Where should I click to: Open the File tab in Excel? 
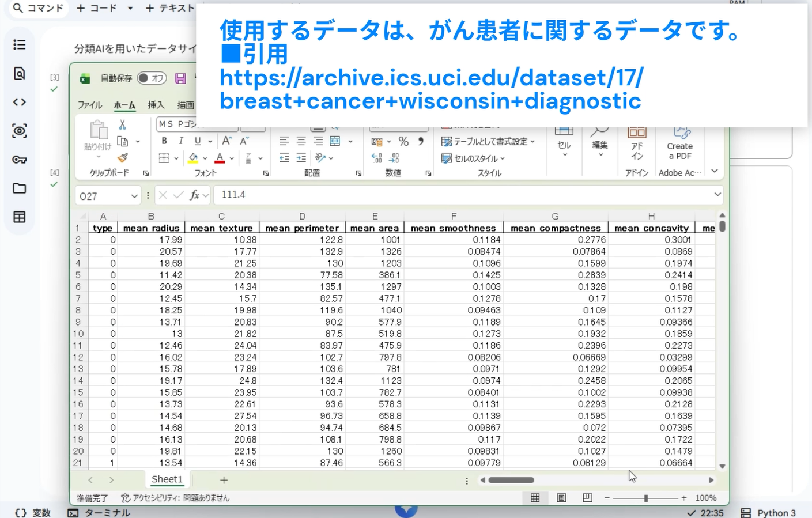90,105
